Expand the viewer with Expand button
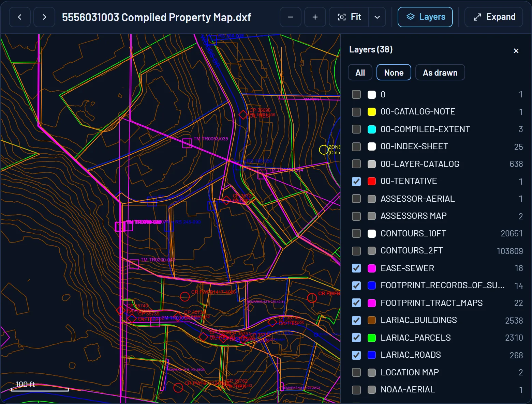Viewport: 532px width, 404px height. click(x=494, y=17)
